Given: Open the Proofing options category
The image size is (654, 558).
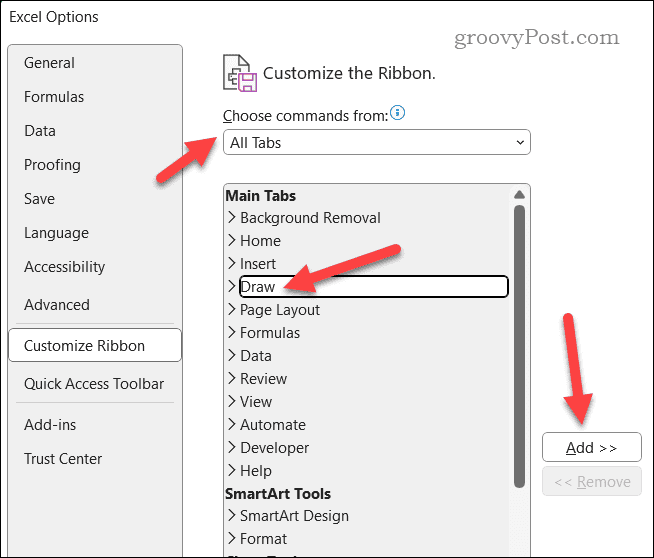Looking at the screenshot, I should point(52,165).
